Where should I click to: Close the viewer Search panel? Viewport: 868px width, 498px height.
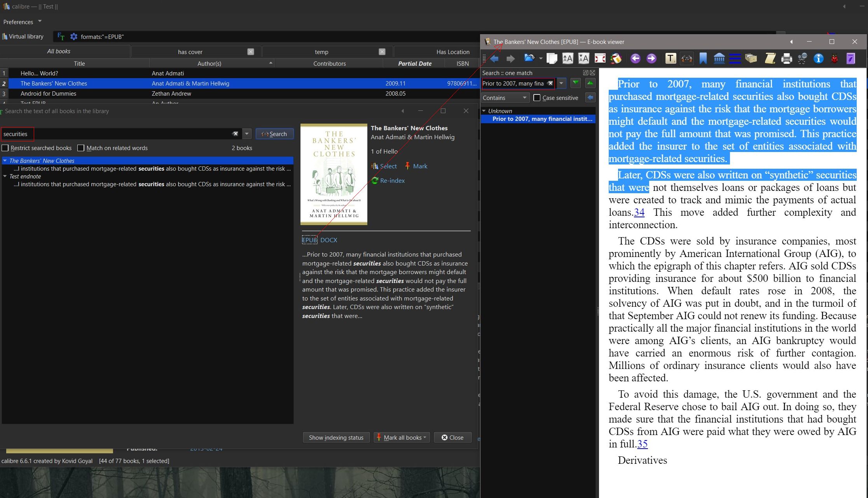point(592,73)
